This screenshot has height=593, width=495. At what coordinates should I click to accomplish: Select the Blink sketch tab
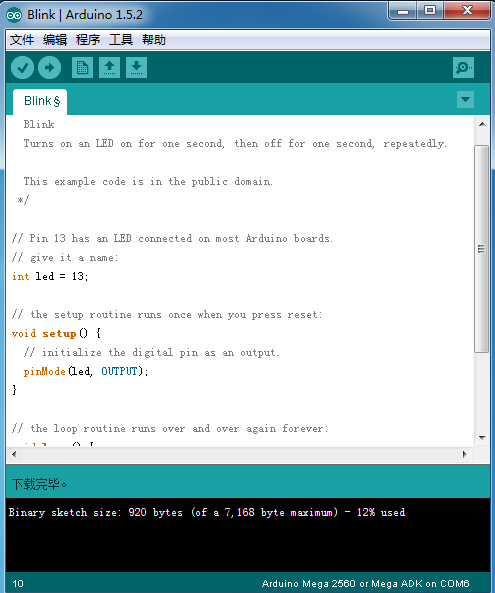point(40,101)
